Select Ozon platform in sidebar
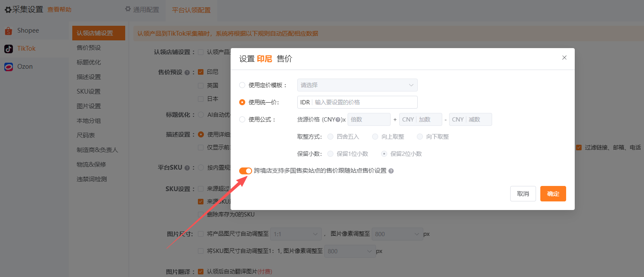The width and height of the screenshot is (644, 277). coord(34,67)
